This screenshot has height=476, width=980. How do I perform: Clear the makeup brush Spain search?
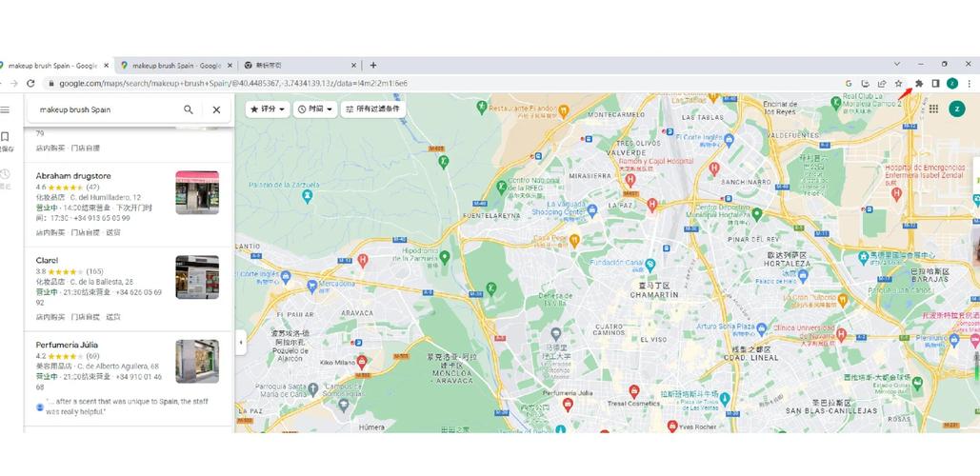pyautogui.click(x=216, y=109)
